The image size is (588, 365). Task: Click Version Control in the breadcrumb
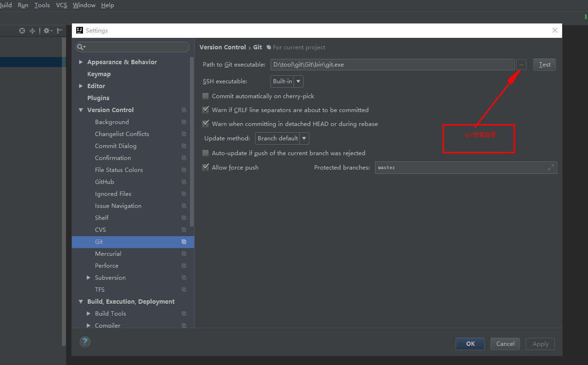[223, 47]
